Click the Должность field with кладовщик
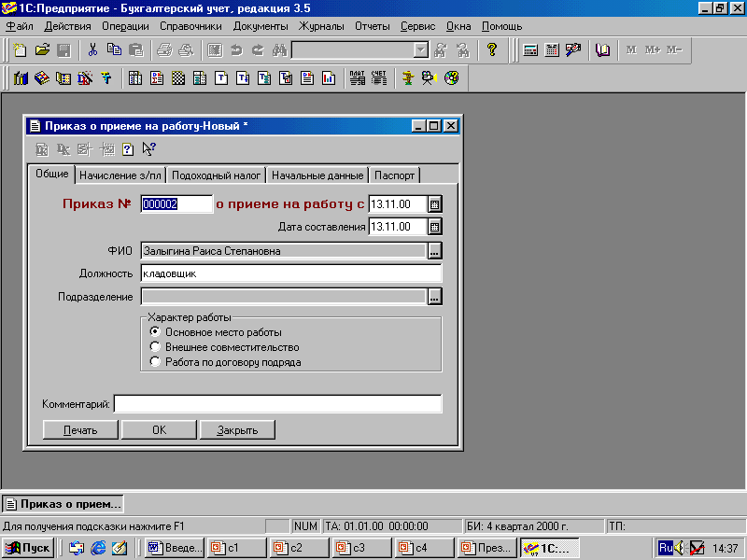Viewport: 747px width, 560px height. [291, 273]
